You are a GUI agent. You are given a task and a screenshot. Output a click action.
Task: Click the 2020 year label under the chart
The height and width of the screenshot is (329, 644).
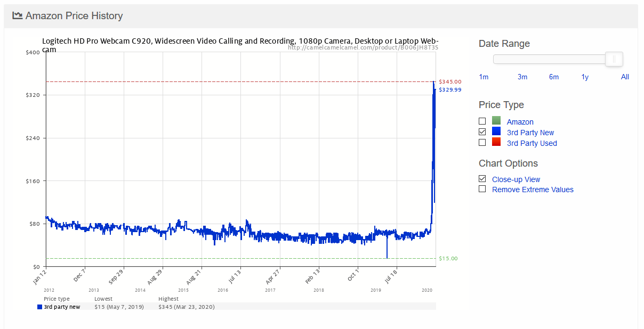coord(427,290)
